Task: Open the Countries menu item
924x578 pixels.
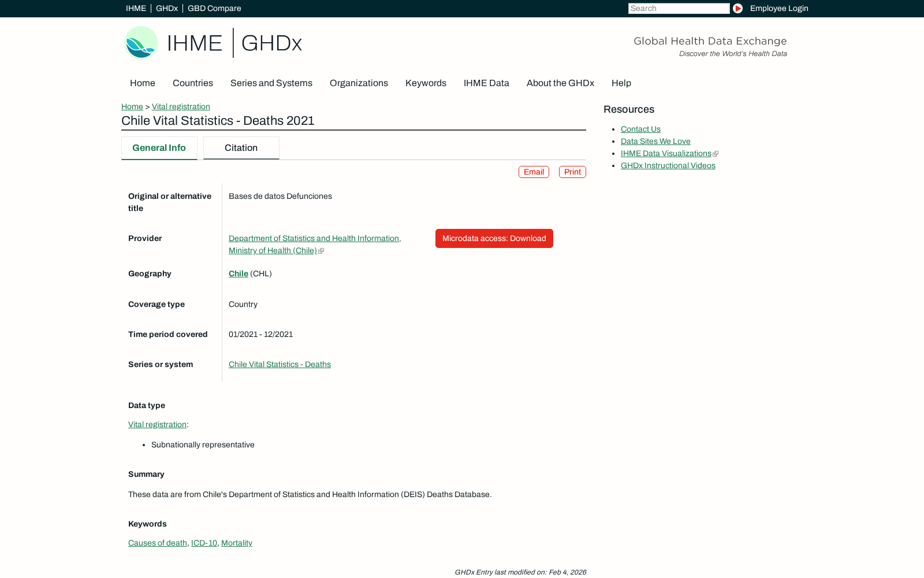Action: 193,83
